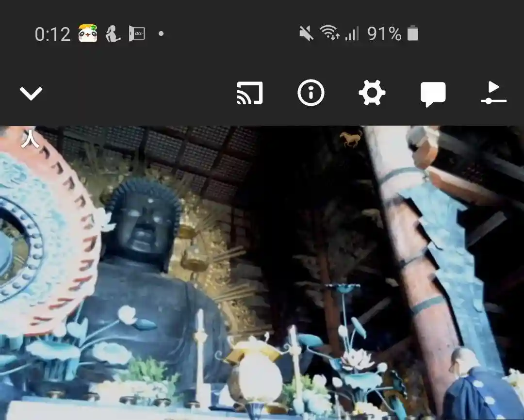Image resolution: width=524 pixels, height=420 pixels.
Task: Open the player settings gear
Action: [372, 93]
